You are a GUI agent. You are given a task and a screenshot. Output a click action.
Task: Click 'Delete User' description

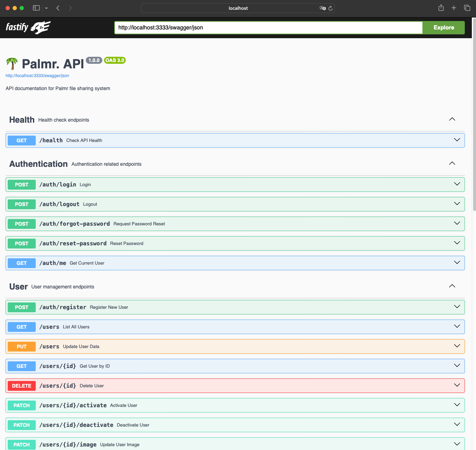(x=92, y=386)
